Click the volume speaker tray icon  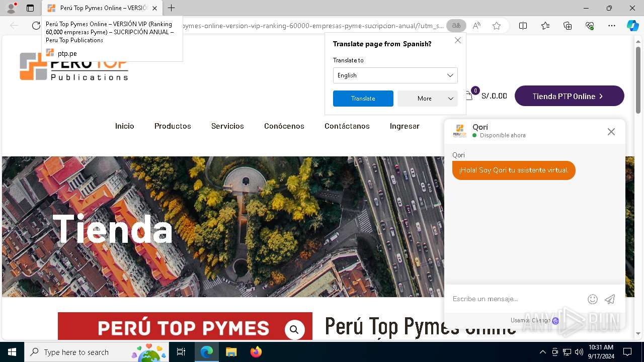coord(579,352)
